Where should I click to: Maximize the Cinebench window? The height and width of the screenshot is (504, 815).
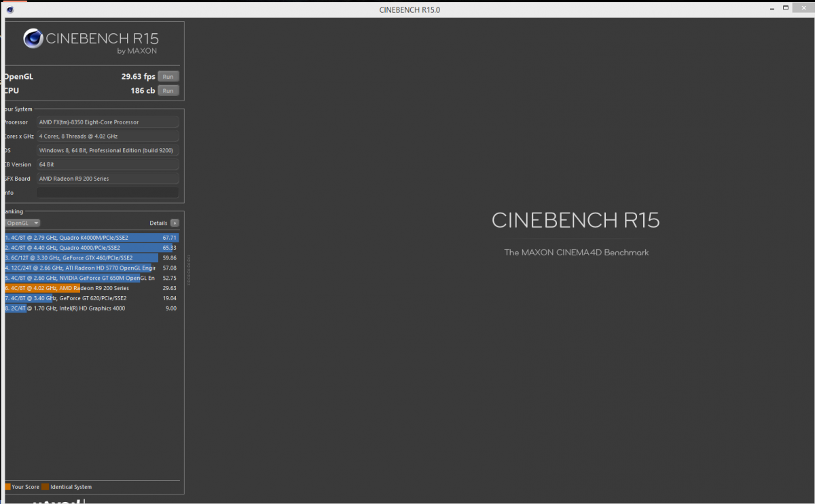(786, 8)
